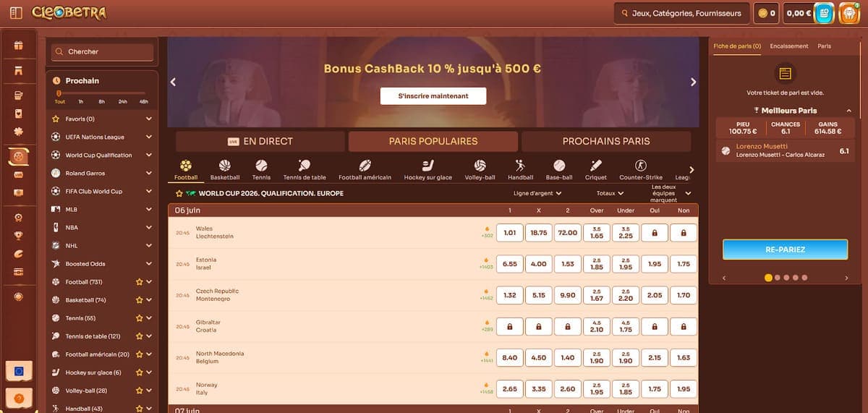Open the orange question mark help button

pyautogui.click(x=19, y=398)
